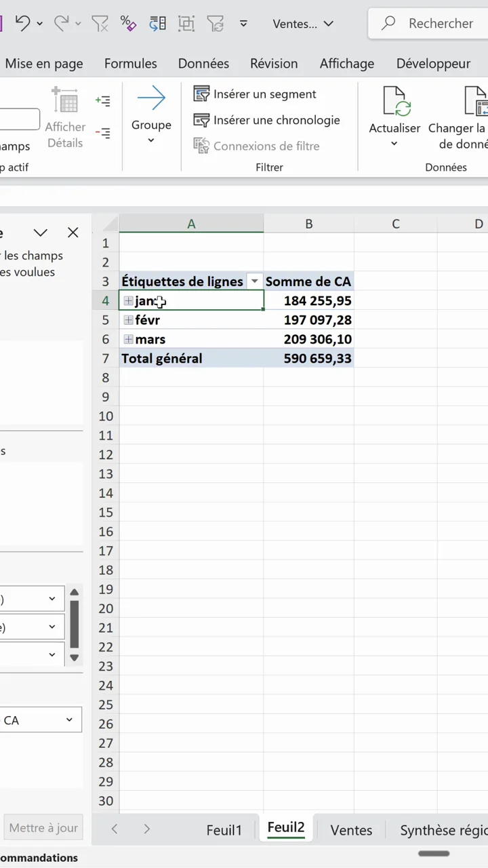Click Connexions de filtre

tap(256, 146)
